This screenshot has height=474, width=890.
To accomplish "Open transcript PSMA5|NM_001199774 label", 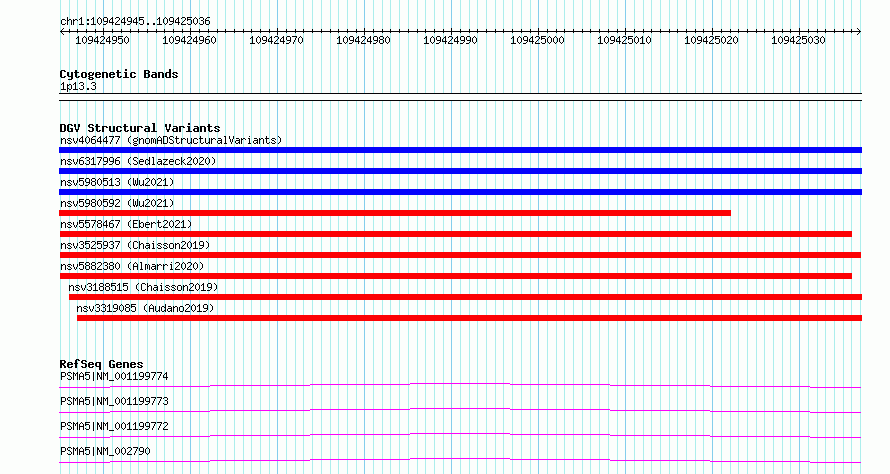I will coord(114,376).
